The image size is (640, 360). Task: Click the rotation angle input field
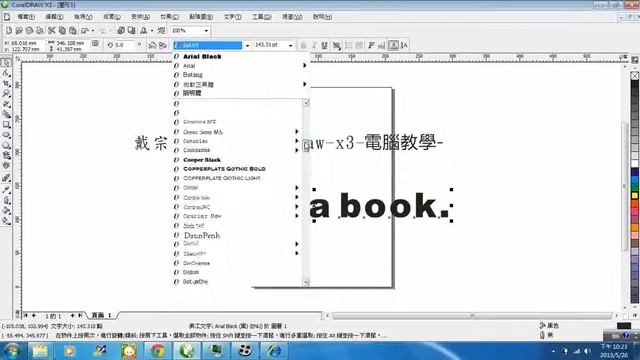coord(124,45)
